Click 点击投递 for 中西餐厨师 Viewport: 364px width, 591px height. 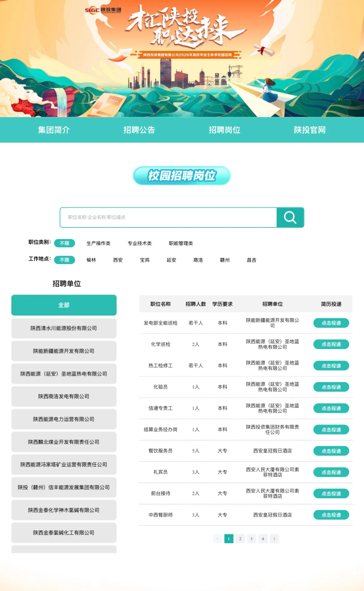[x=331, y=515]
